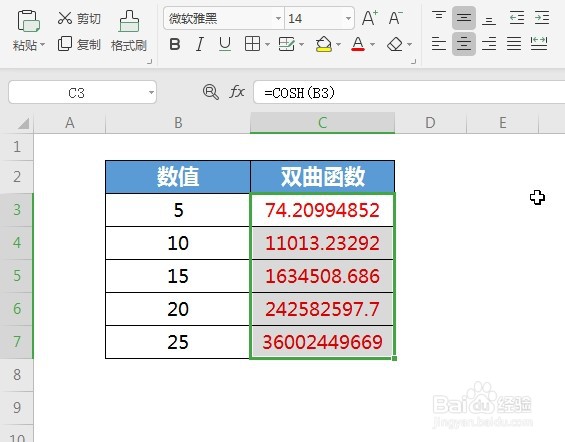Click the Name Box showing C3
The height and width of the screenshot is (442, 565).
point(82,93)
